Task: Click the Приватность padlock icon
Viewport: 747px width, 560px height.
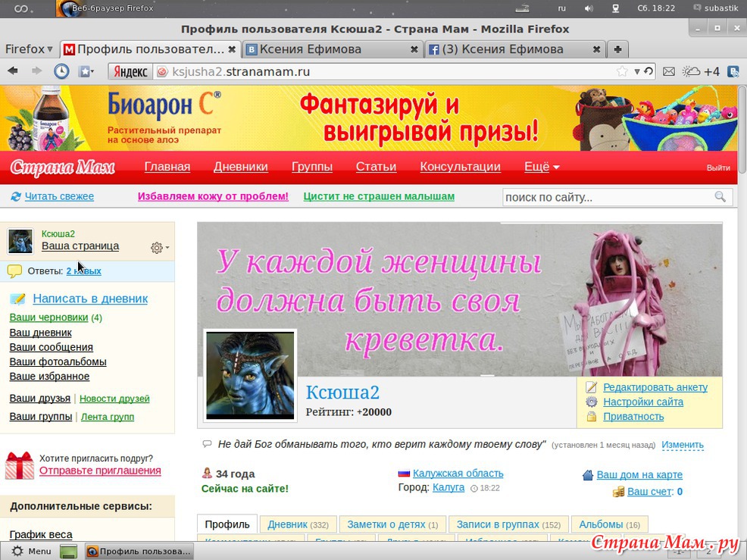Action: pyautogui.click(x=591, y=417)
